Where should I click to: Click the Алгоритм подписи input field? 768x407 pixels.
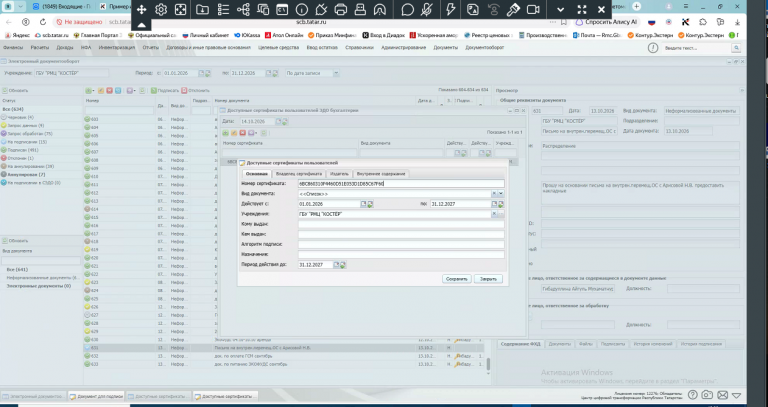[401, 244]
